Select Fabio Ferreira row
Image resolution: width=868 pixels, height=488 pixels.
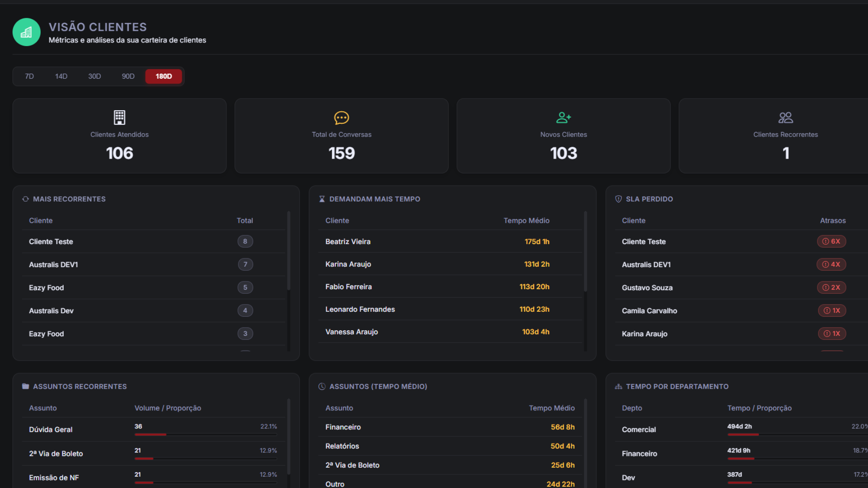coord(450,287)
